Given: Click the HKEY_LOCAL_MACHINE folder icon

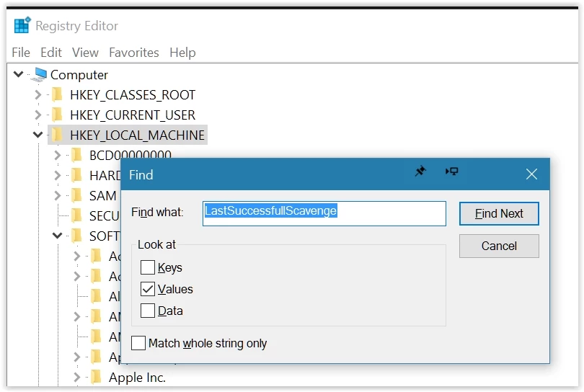Looking at the screenshot, I should pos(57,135).
